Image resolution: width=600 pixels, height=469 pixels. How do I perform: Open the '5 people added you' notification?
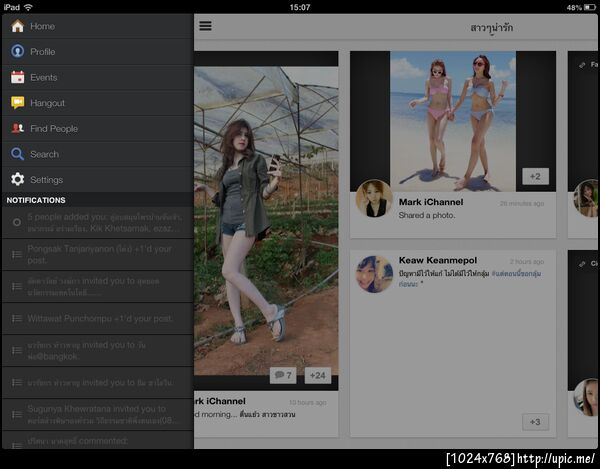pos(98,223)
